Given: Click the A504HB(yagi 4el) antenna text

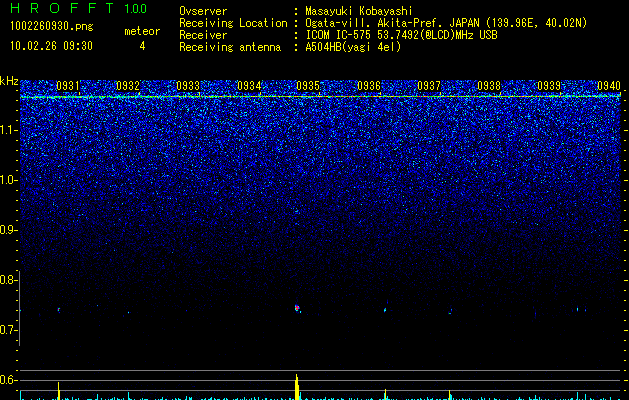Looking at the screenshot, I should click(x=353, y=47).
